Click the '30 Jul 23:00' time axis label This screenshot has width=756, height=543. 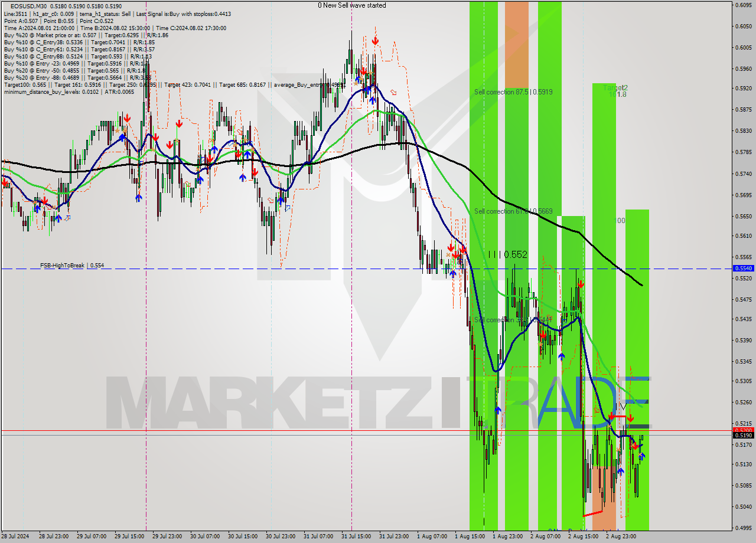(281, 537)
